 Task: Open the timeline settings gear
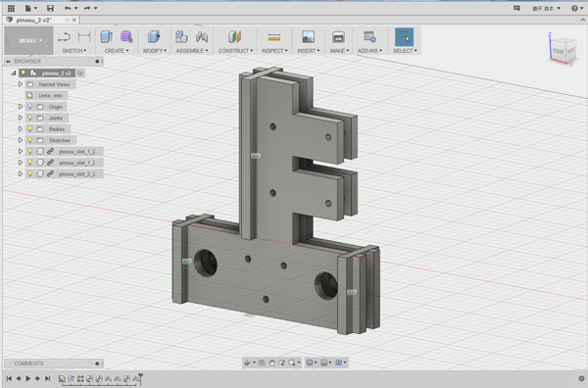tap(581, 378)
